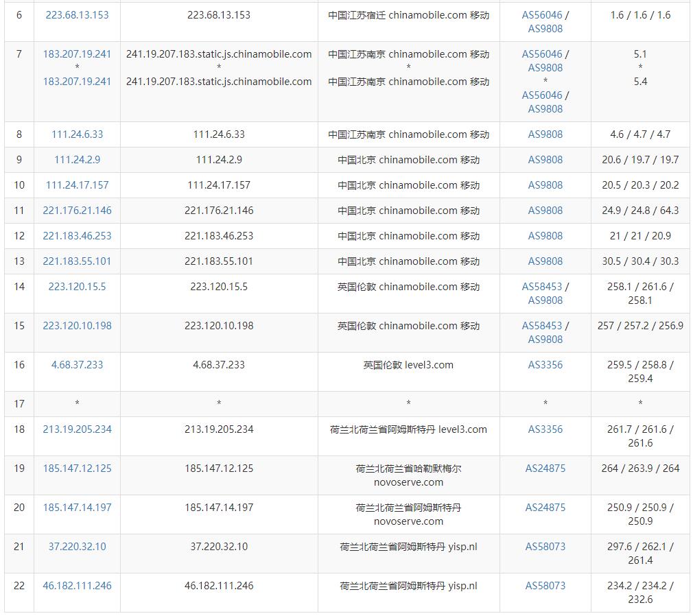This screenshot has width=693, height=616.
Task: Select location 荷兰北荷兰省阿姆斯特丹 level3.com
Action: click(x=408, y=429)
